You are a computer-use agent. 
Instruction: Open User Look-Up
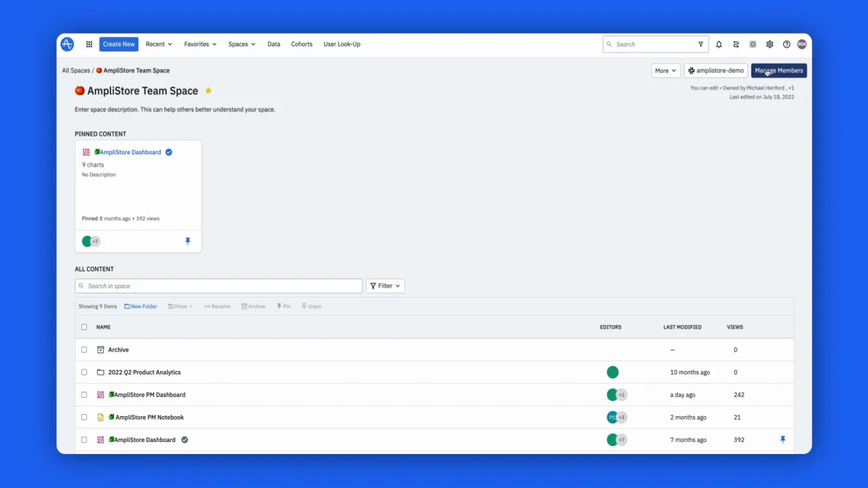click(342, 44)
